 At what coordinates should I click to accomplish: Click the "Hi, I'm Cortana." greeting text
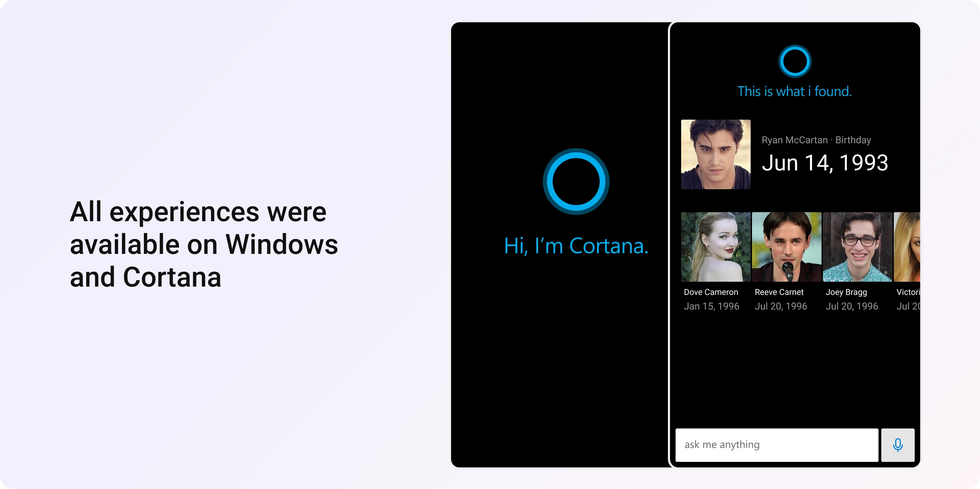[576, 246]
